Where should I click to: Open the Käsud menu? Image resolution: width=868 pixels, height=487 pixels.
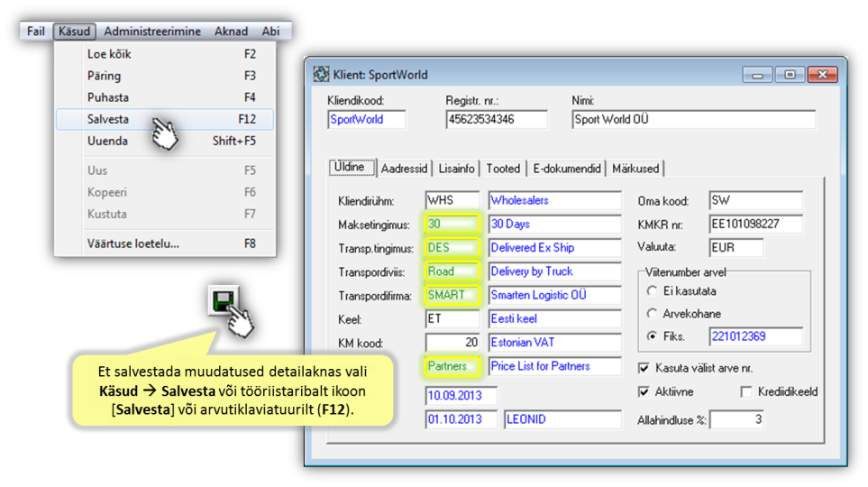coord(74,31)
